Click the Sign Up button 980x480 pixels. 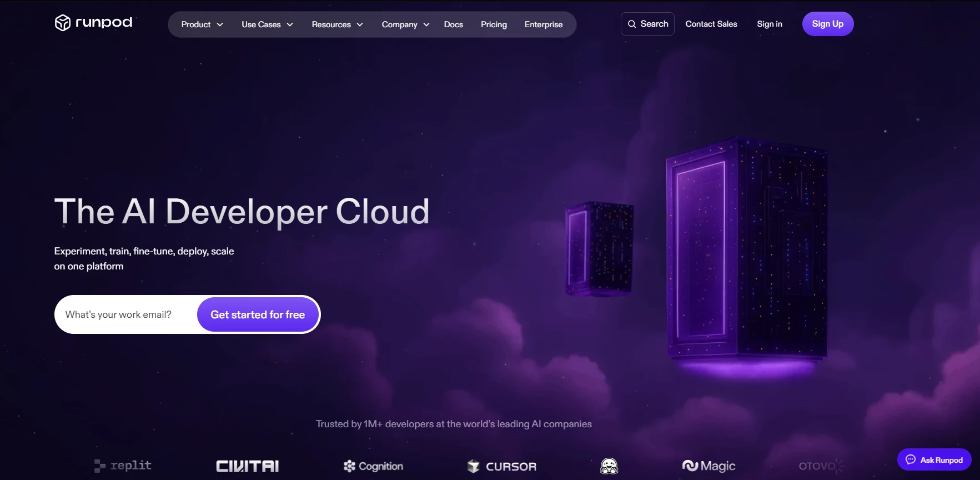tap(828, 24)
